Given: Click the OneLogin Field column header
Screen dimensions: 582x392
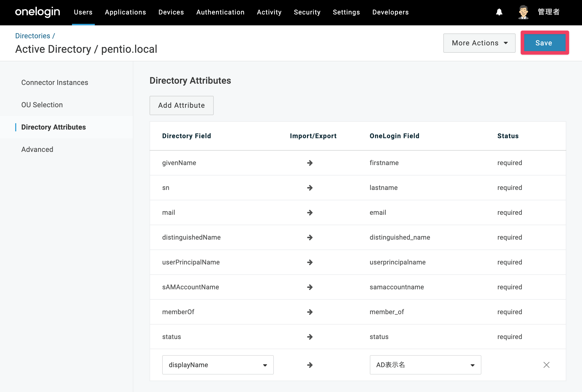Looking at the screenshot, I should click(394, 136).
